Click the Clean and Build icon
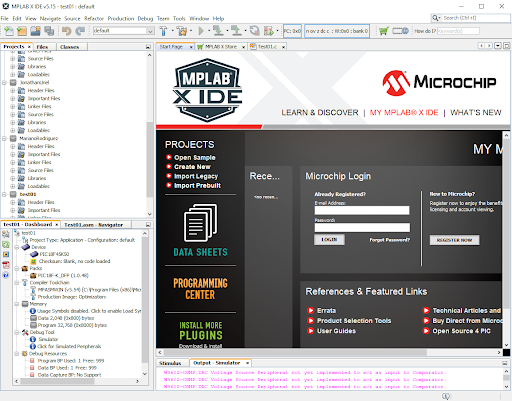Image resolution: width=512 pixels, height=401 pixels. pos(182,31)
